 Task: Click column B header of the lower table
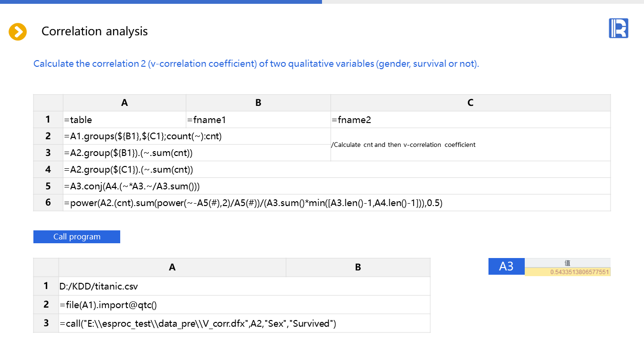pyautogui.click(x=358, y=267)
